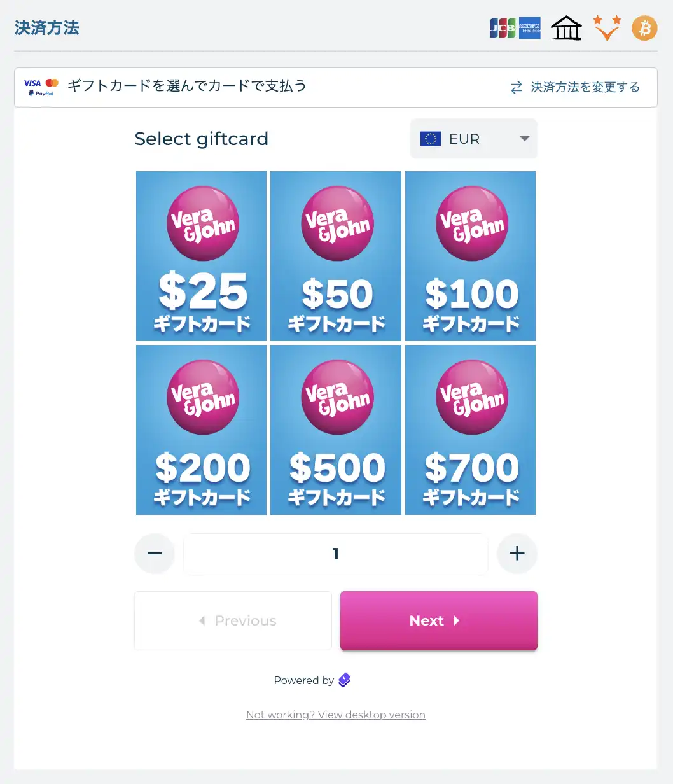Image resolution: width=673 pixels, height=784 pixels.
Task: Choose the $100 gift card
Action: pos(470,256)
